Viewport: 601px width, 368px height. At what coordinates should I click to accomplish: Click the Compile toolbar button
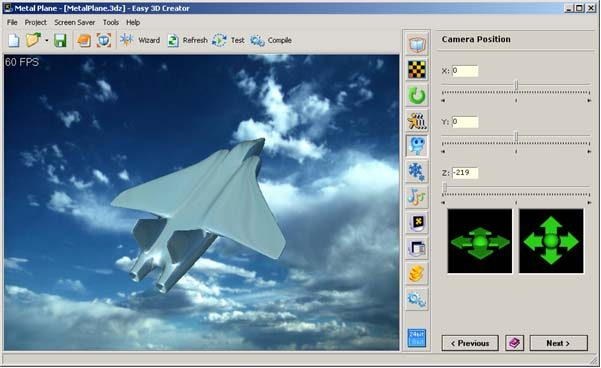[271, 40]
